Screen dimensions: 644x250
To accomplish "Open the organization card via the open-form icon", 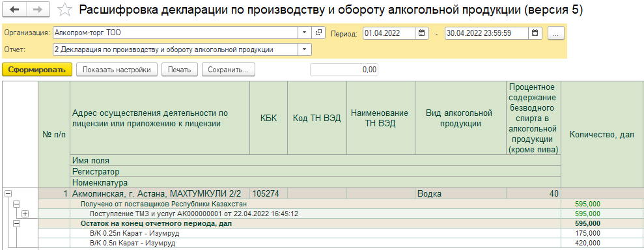I will coord(318,33).
